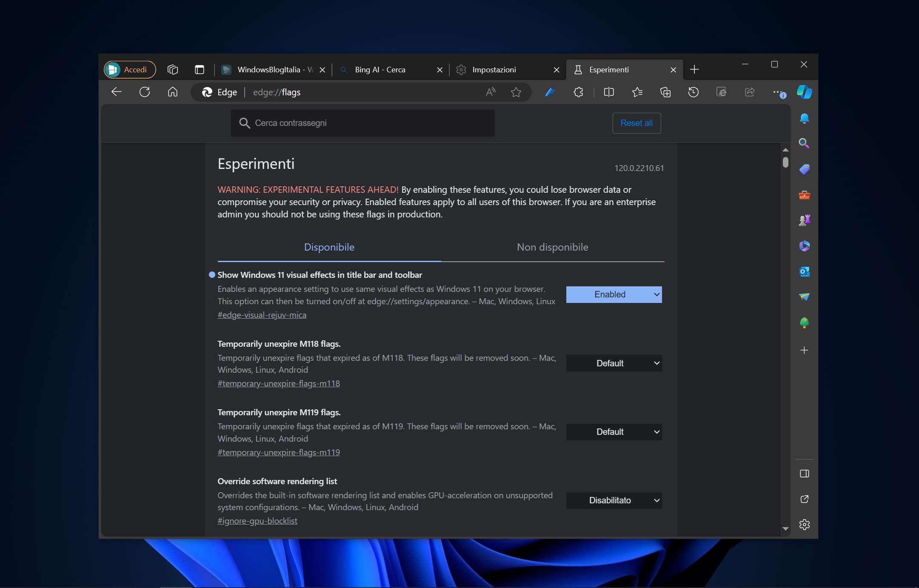
Task: Click the #ignore-gpu-blocklist link
Action: [257, 521]
